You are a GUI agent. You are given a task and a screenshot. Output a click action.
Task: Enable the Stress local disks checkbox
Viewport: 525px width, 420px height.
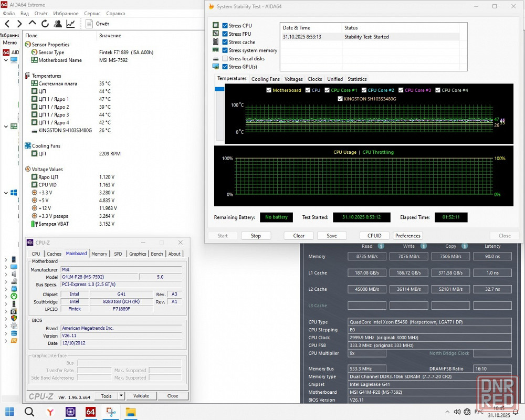225,59
